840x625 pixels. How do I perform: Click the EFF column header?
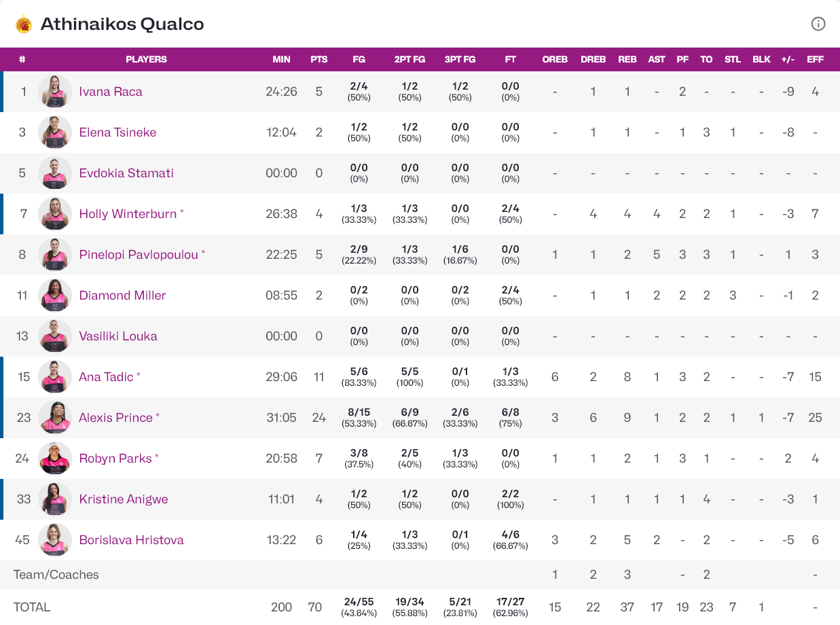[815, 59]
